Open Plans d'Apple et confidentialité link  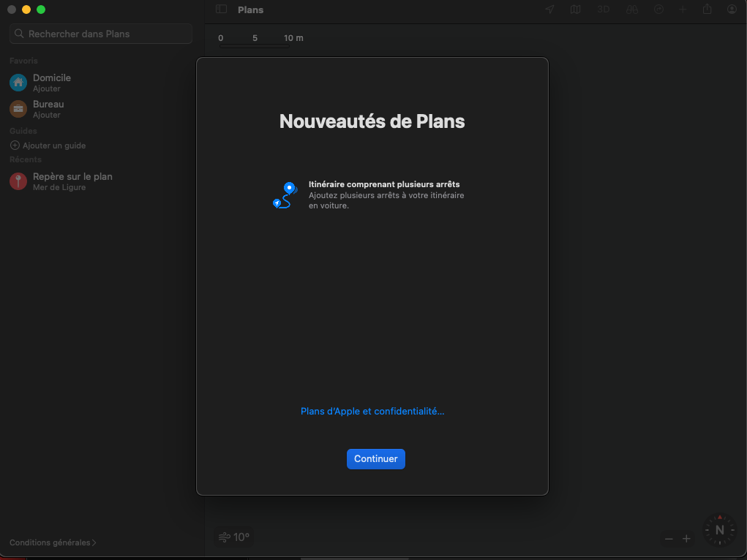coord(372,411)
